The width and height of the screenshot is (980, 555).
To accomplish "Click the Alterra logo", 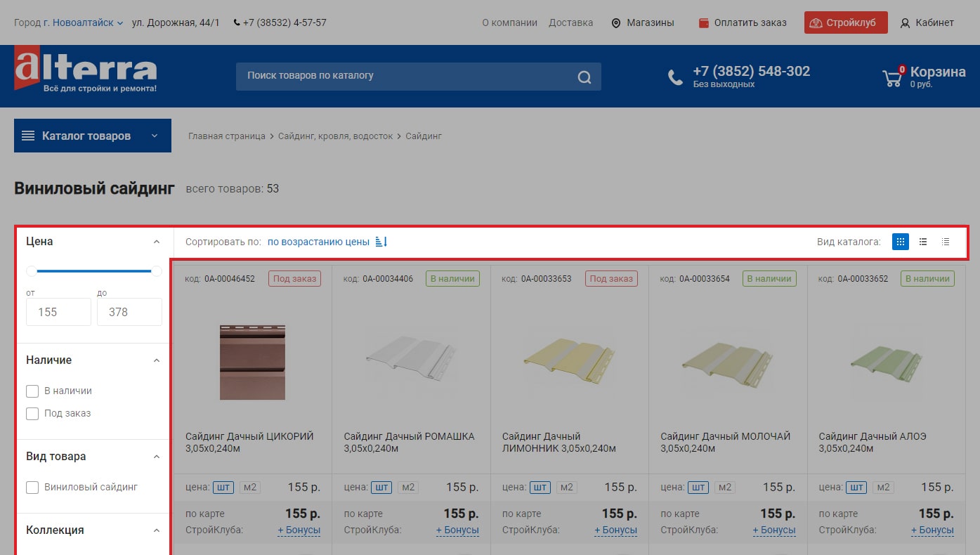I will tap(86, 71).
